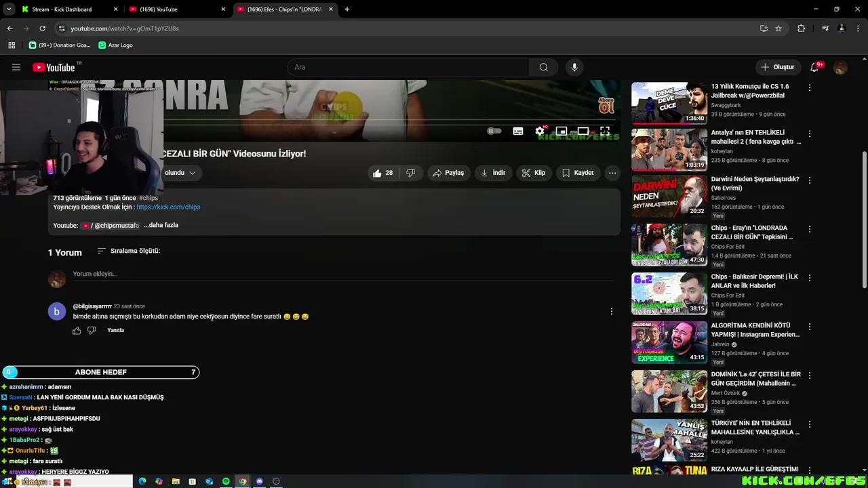Open Chrome extensions puzzle icon
The width and height of the screenshot is (868, 488).
point(802,28)
